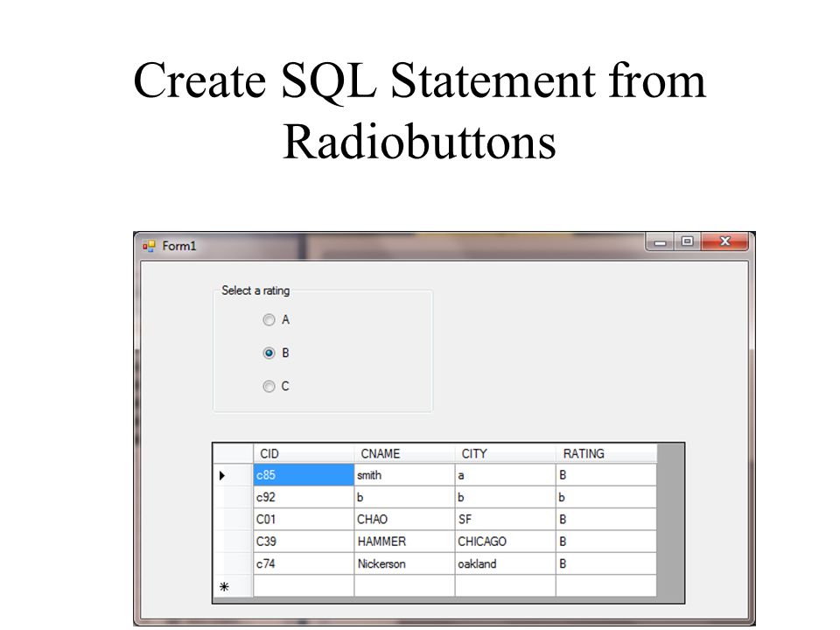Click the rating cell in c74 row
The height and width of the screenshot is (630, 840).
[606, 564]
